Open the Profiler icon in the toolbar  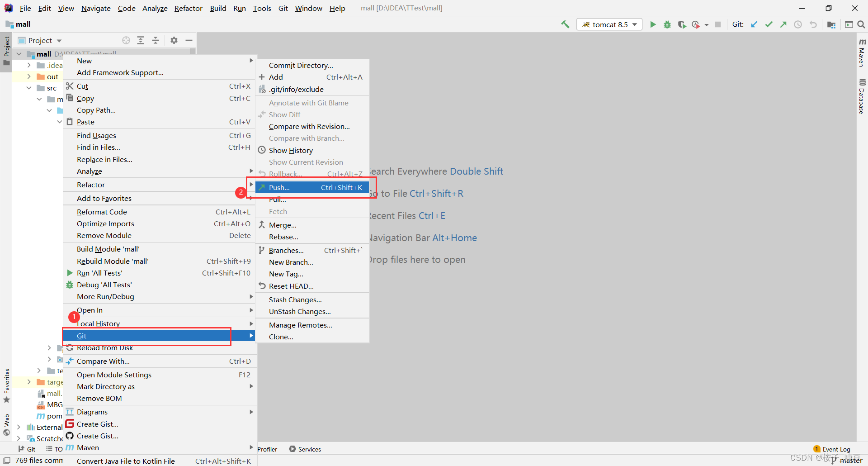click(x=697, y=24)
